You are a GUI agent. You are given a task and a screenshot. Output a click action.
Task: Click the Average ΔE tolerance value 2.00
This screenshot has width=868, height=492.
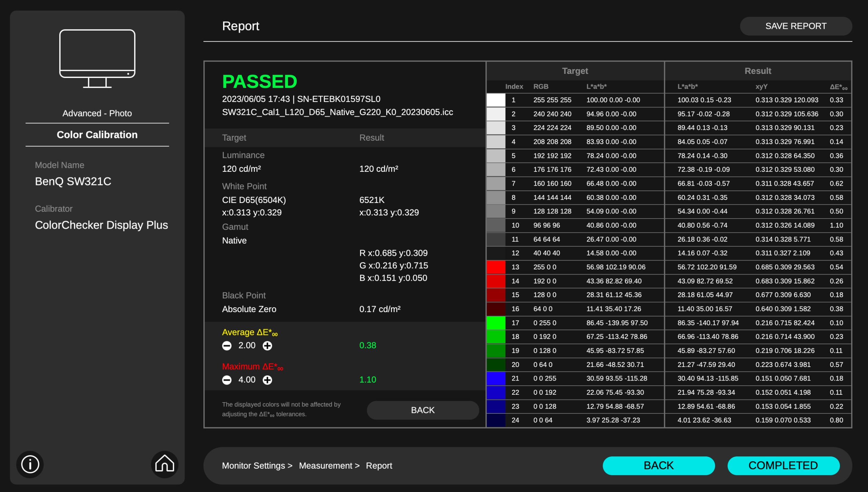click(x=247, y=346)
